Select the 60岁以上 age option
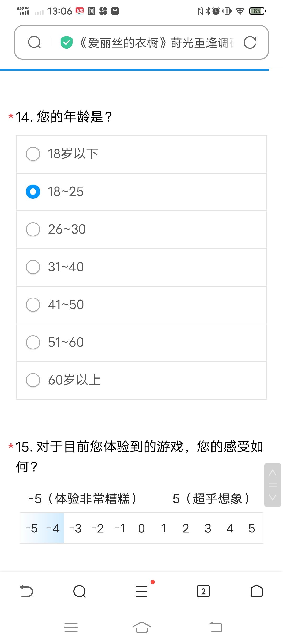The height and width of the screenshot is (644, 283). [141, 380]
